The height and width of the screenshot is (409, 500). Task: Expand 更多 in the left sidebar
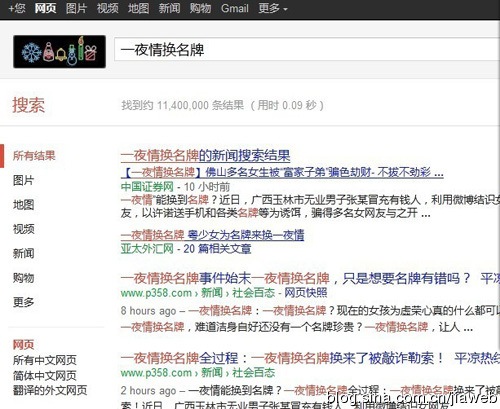pos(23,302)
